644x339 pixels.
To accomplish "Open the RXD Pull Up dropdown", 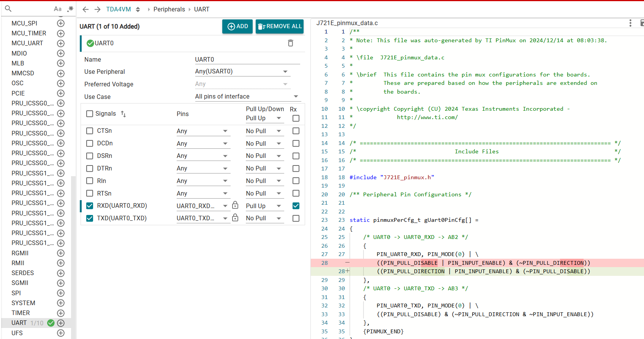I will click(x=264, y=206).
